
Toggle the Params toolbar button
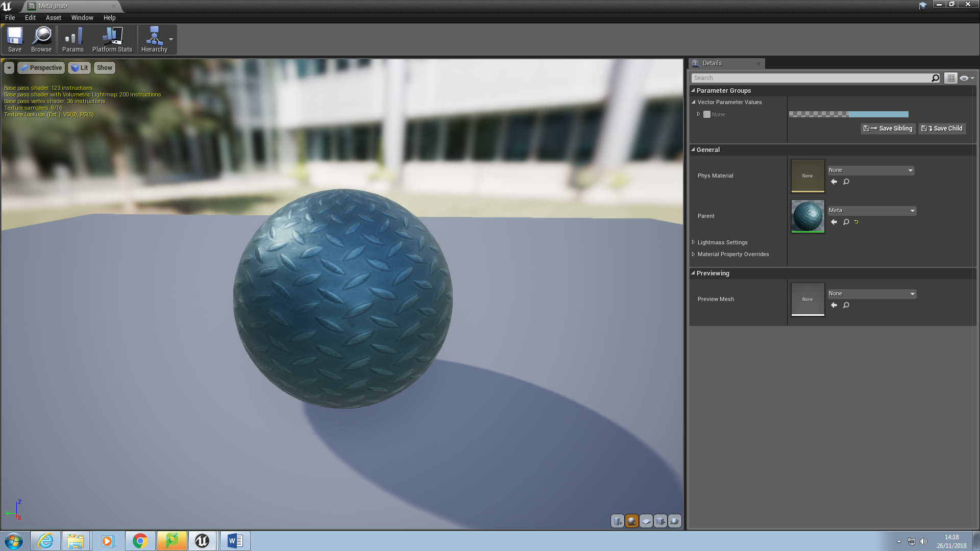(73, 40)
